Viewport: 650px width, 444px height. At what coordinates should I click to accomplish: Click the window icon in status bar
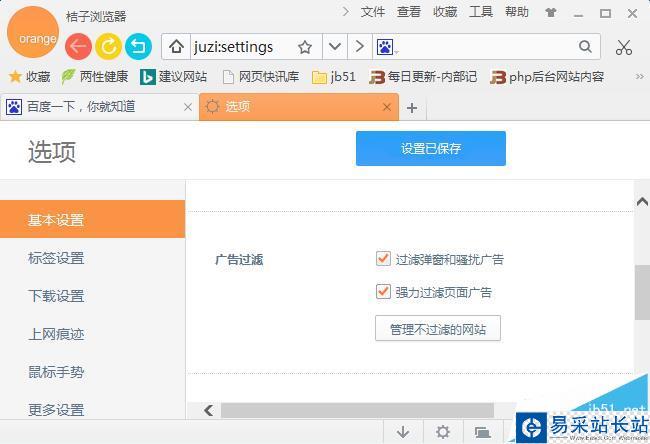pyautogui.click(x=483, y=432)
